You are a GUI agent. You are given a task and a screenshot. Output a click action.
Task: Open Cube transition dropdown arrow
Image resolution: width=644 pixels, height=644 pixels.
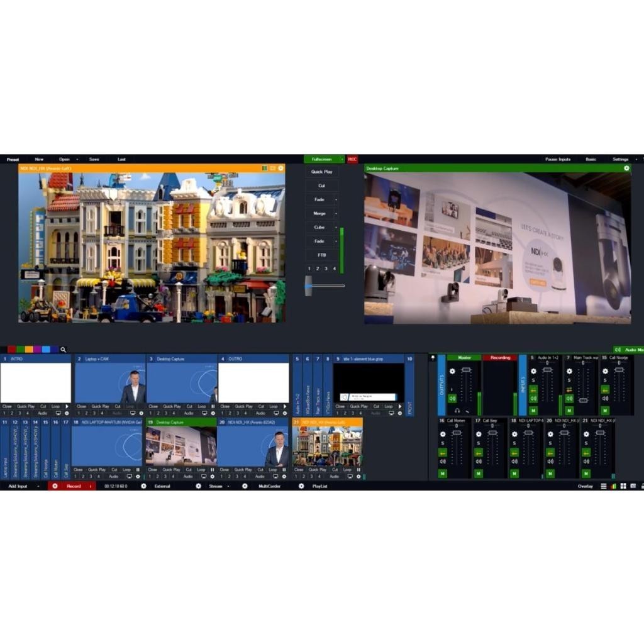(x=336, y=227)
